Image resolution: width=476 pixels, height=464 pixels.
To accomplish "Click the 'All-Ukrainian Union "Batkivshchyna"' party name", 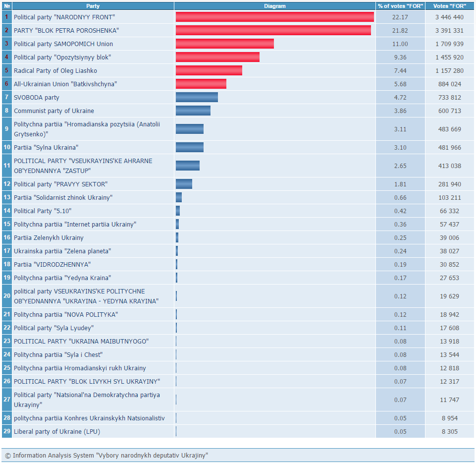I will tap(65, 84).
